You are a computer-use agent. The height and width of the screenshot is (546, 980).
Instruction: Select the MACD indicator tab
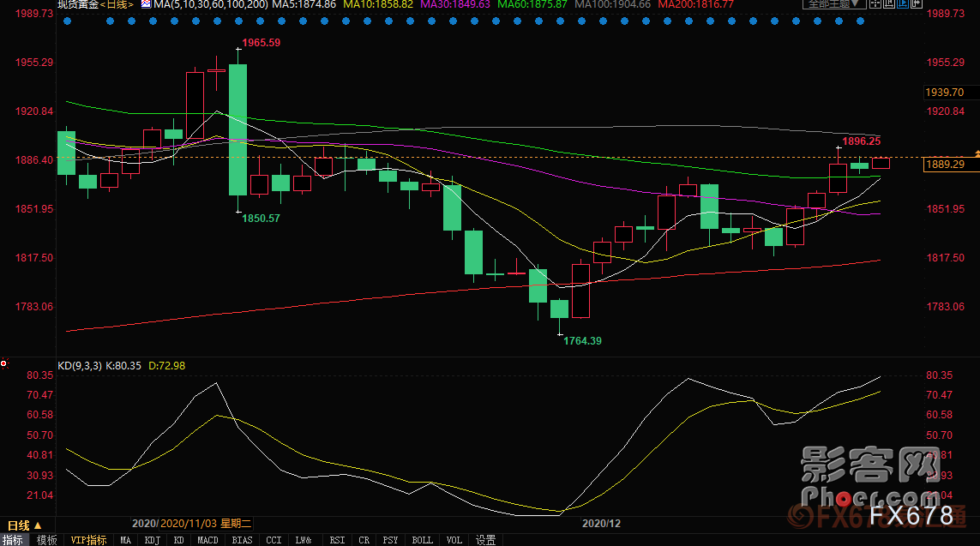207,540
